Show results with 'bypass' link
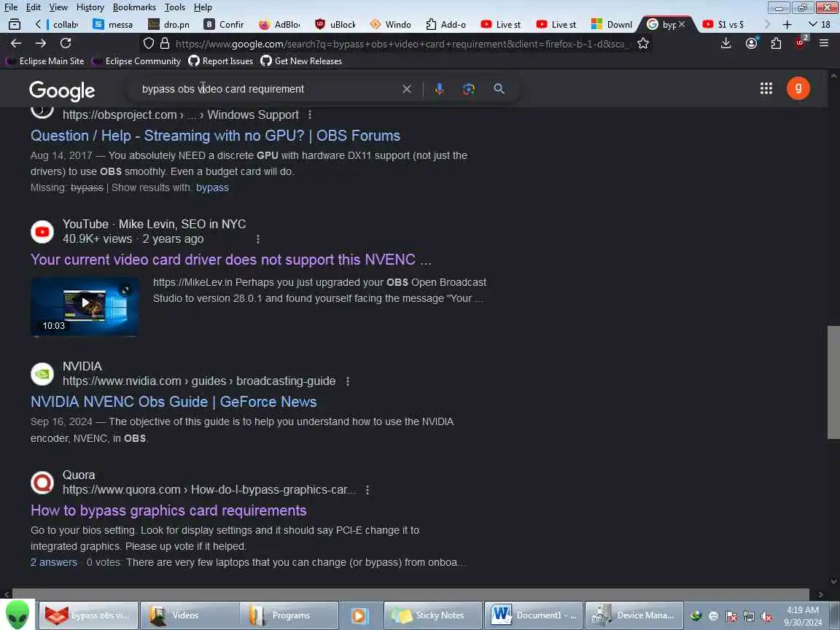The height and width of the screenshot is (630, 840). [x=212, y=187]
